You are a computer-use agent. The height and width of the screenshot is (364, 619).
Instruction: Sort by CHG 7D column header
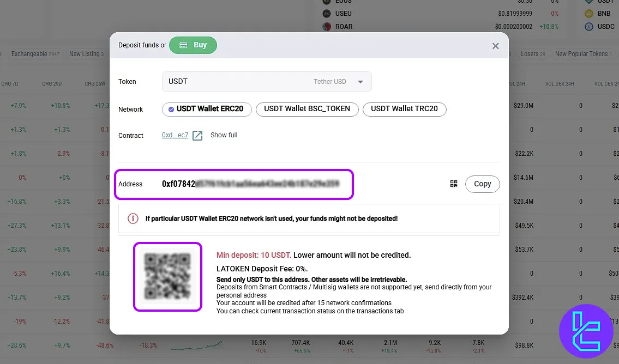10,83
